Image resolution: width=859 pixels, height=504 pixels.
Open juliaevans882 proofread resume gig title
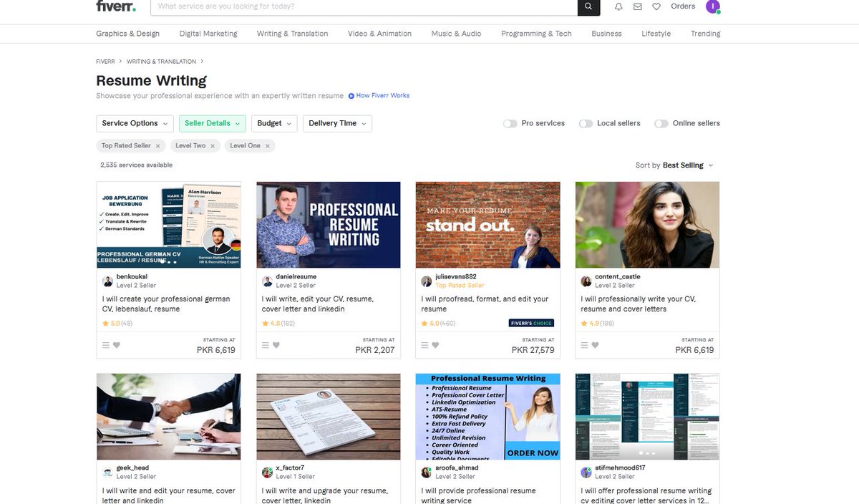[x=485, y=304]
